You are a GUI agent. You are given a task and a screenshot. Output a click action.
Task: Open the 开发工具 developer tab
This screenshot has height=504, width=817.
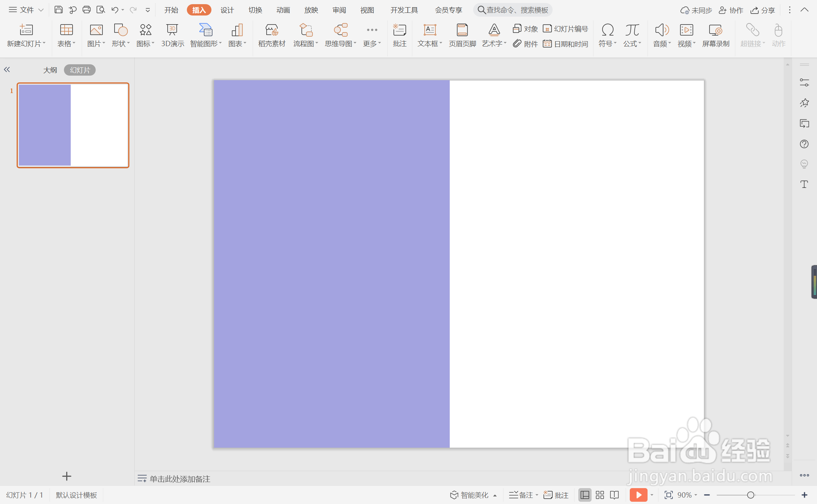404,10
